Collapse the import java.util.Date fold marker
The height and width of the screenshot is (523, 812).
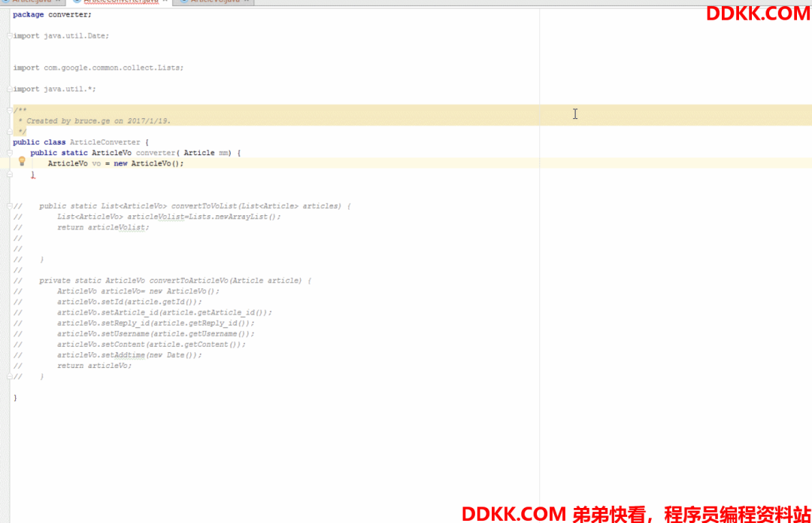click(10, 36)
